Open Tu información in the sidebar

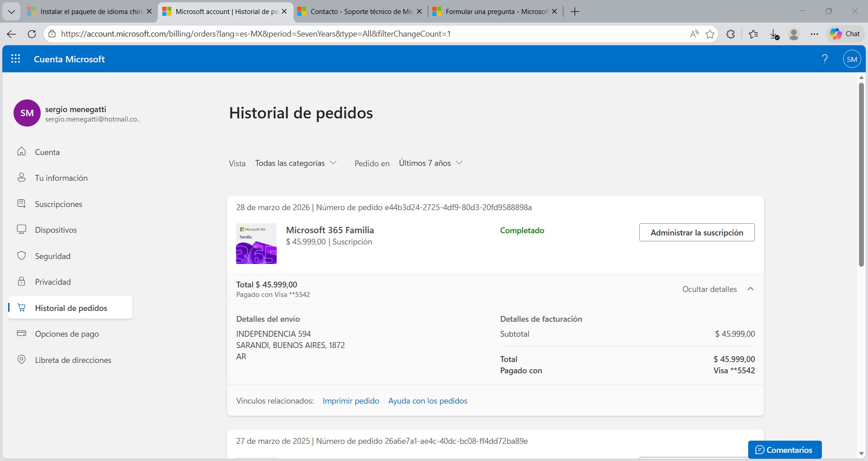(x=70, y=178)
